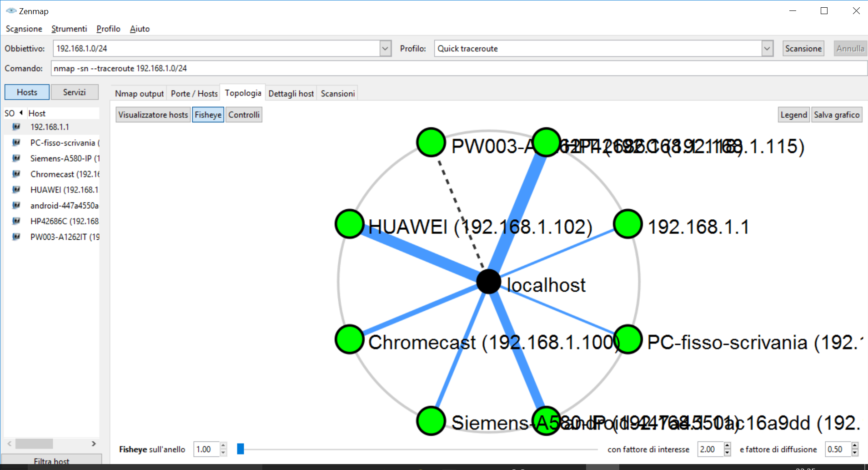Click the fattore di diffusione 0.50 field
Screen dimensions: 868x470
839,449
